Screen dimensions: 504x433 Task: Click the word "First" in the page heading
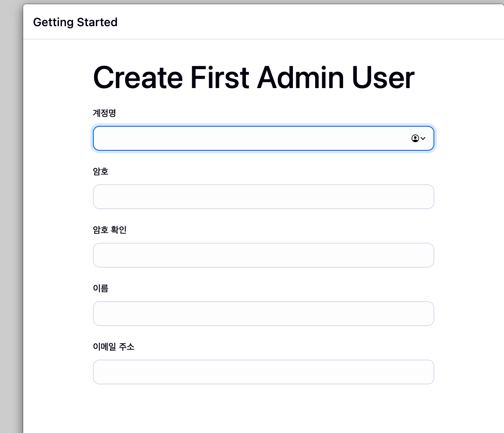(219, 78)
